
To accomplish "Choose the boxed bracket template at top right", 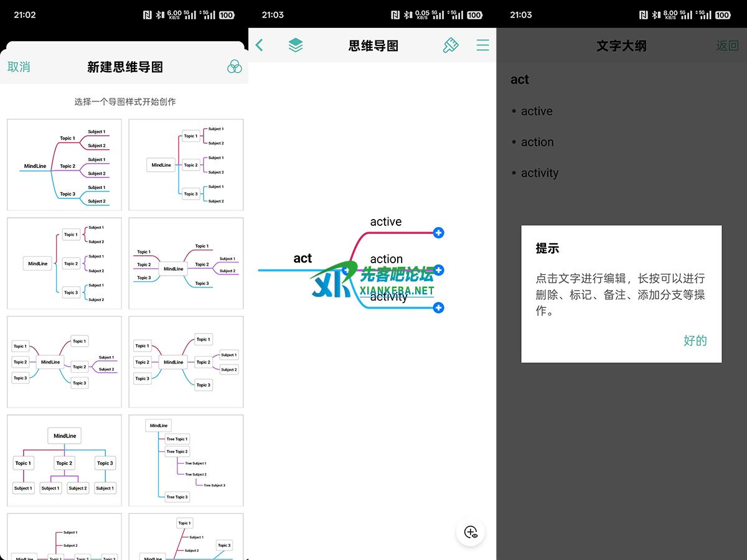I will pyautogui.click(x=186, y=165).
